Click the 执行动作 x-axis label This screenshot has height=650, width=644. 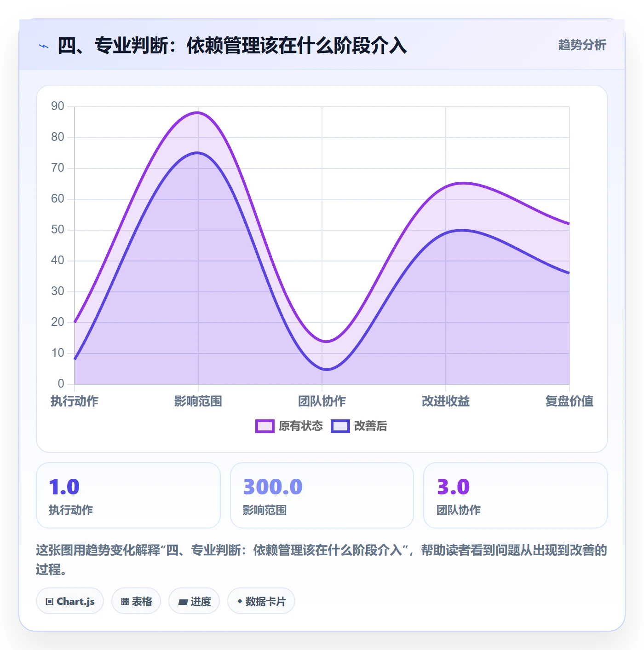click(75, 401)
